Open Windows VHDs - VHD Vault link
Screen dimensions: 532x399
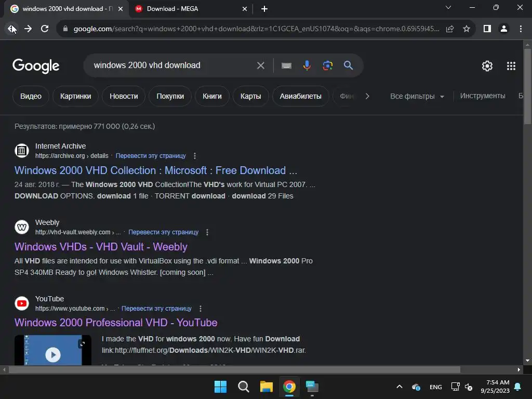[101, 247]
